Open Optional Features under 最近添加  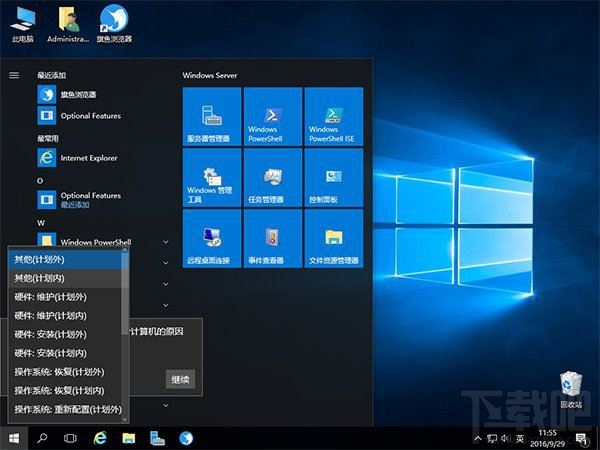(x=103, y=116)
